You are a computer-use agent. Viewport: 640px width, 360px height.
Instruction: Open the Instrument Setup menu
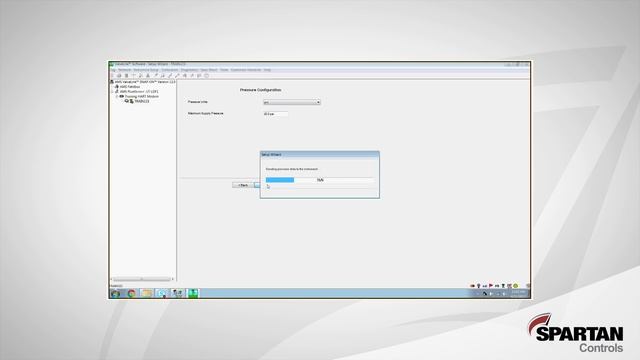coord(146,70)
